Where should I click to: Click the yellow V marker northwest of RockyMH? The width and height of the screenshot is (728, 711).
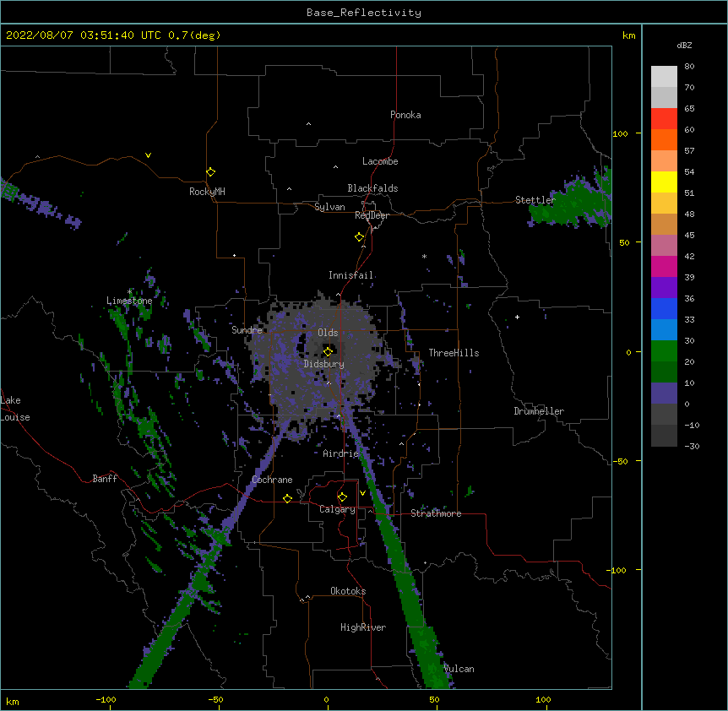point(148,155)
